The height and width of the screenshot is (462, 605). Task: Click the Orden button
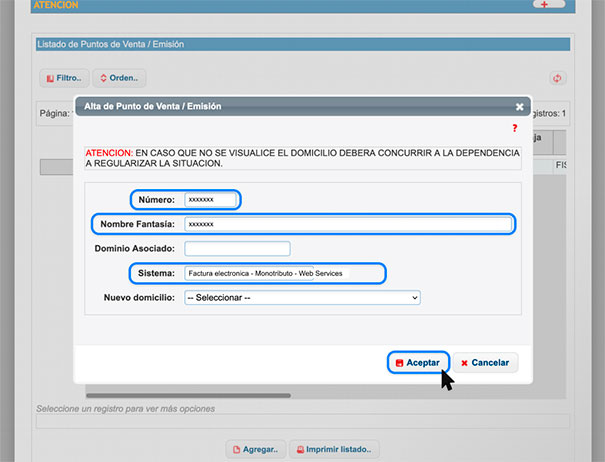point(119,78)
